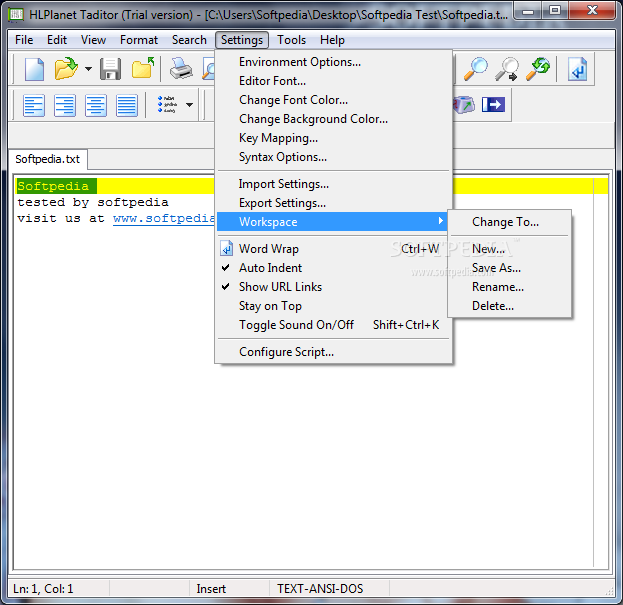
Task: Click the 'Insert' mode status bar entry
Action: [211, 588]
